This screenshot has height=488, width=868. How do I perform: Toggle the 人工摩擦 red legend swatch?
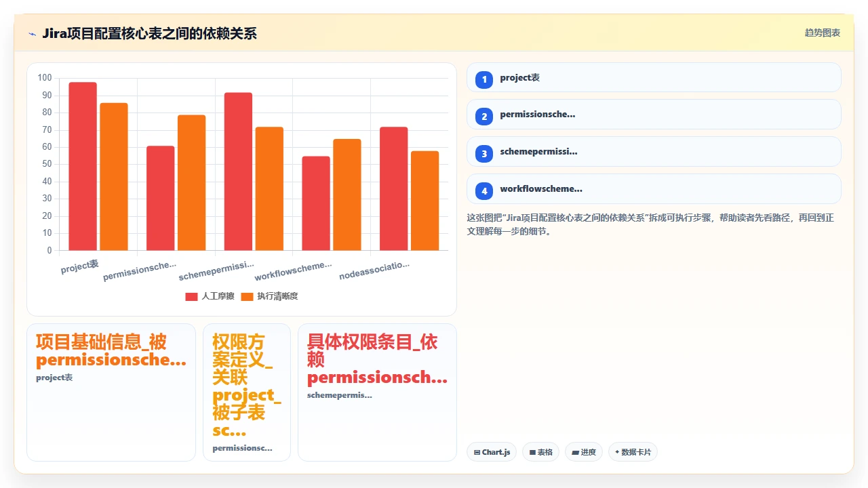point(191,296)
